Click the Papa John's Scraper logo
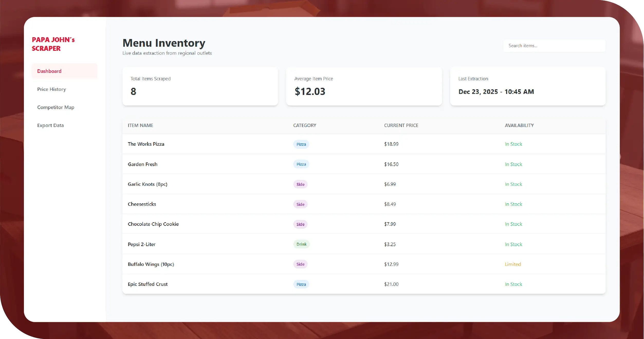Image resolution: width=644 pixels, height=339 pixels. pos(53,44)
